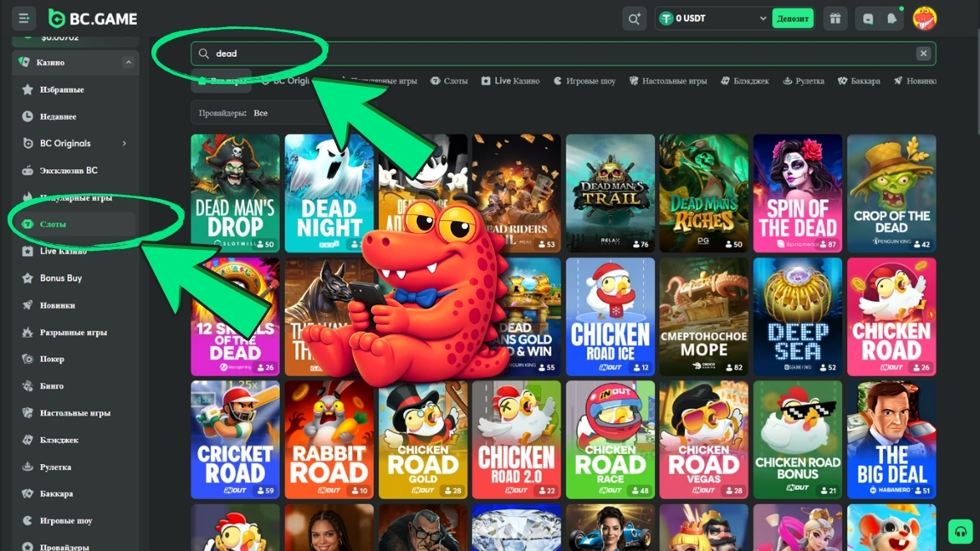
Task: Open Chicken Road Bonus game
Action: 797,440
